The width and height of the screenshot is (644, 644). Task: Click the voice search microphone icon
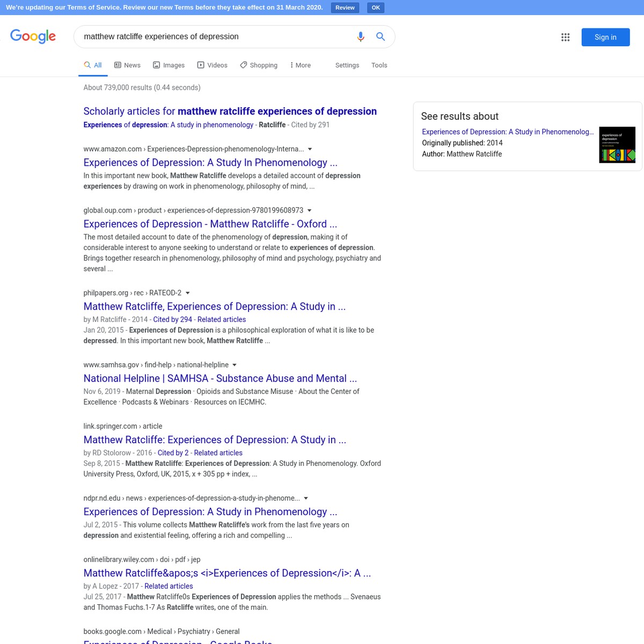[360, 36]
